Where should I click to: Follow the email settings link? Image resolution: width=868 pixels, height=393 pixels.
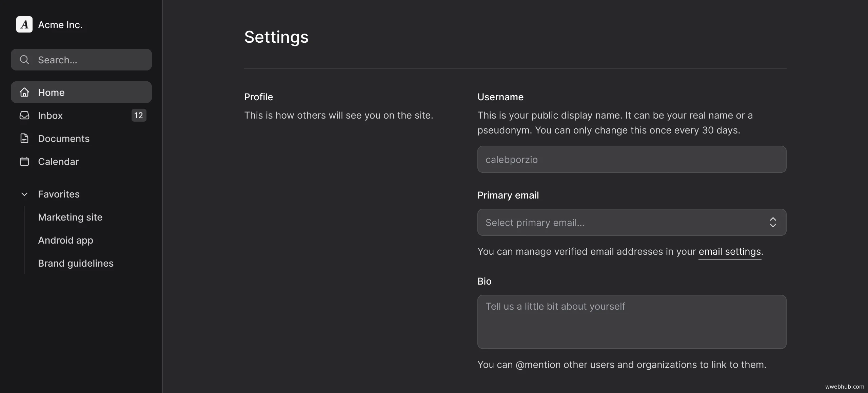coord(730,252)
